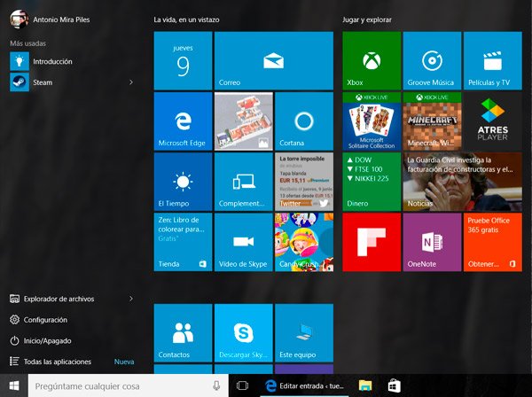Click the Jugar y explorar group header

(x=367, y=19)
